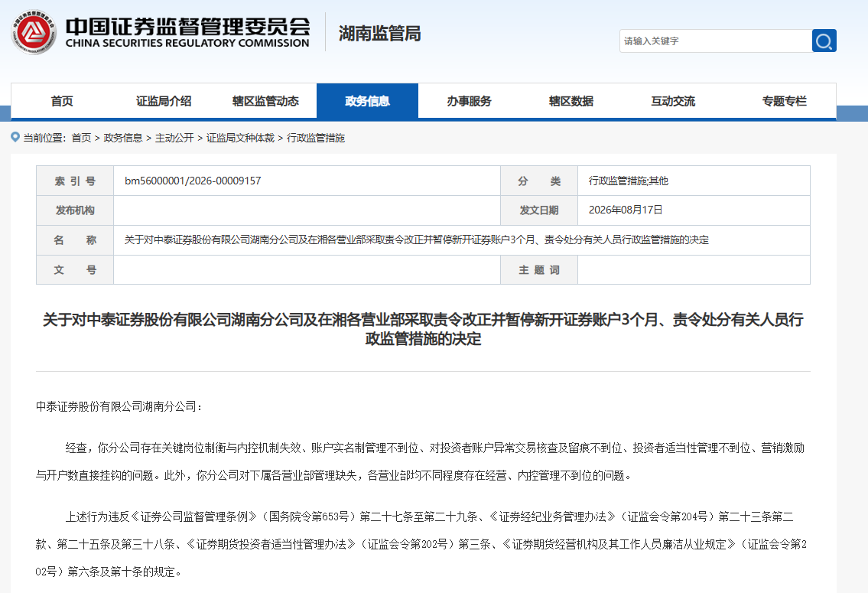
Task: Open the 专题专栏 navigation tab
Action: pos(784,101)
